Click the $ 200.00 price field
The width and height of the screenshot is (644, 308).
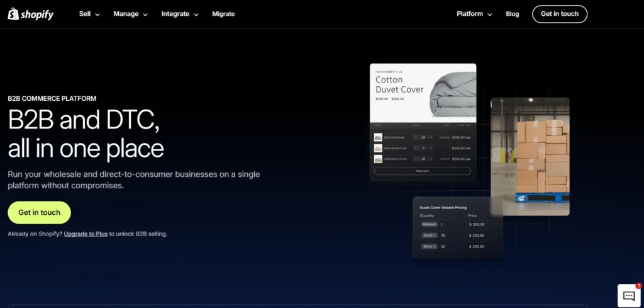[481, 247]
